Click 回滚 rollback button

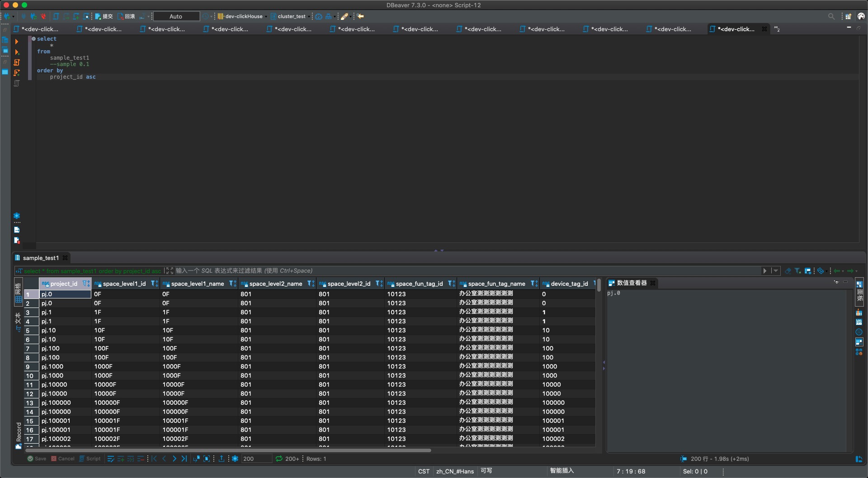[x=126, y=16]
